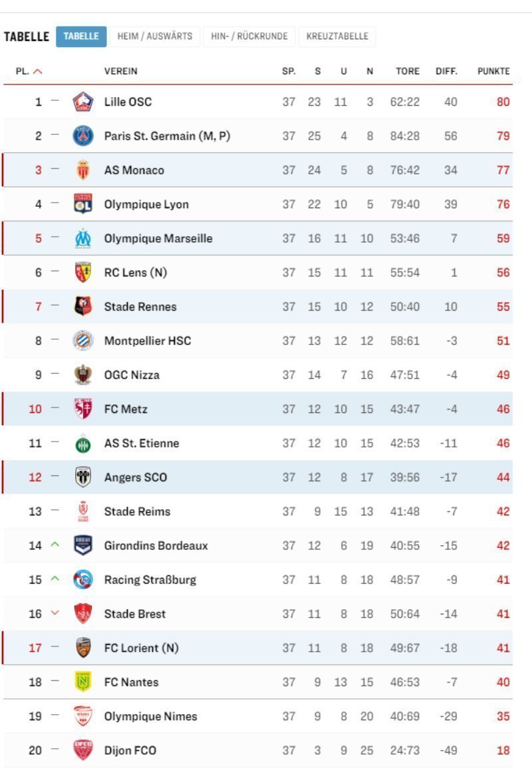532x772 pixels.
Task: Open the OGC Nizza team link
Action: click(x=132, y=374)
